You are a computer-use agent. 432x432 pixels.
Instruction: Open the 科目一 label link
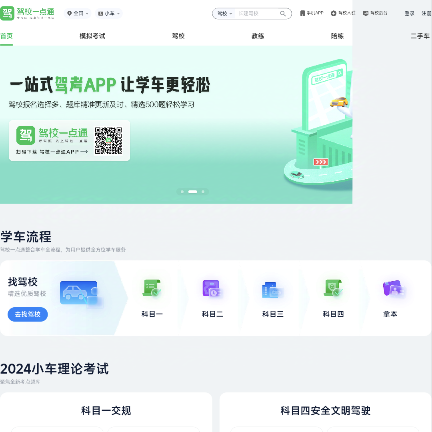coord(152,314)
